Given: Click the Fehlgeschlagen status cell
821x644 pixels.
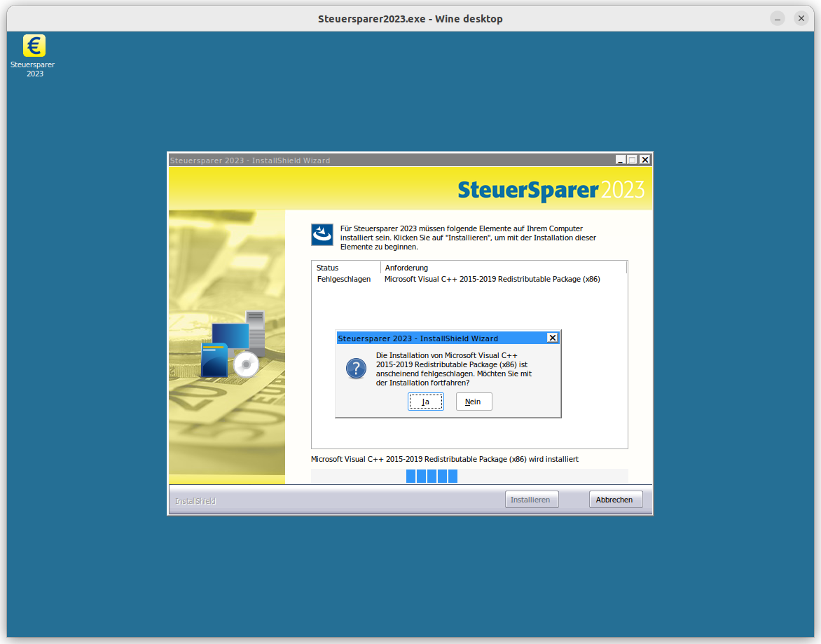Looking at the screenshot, I should pos(343,279).
